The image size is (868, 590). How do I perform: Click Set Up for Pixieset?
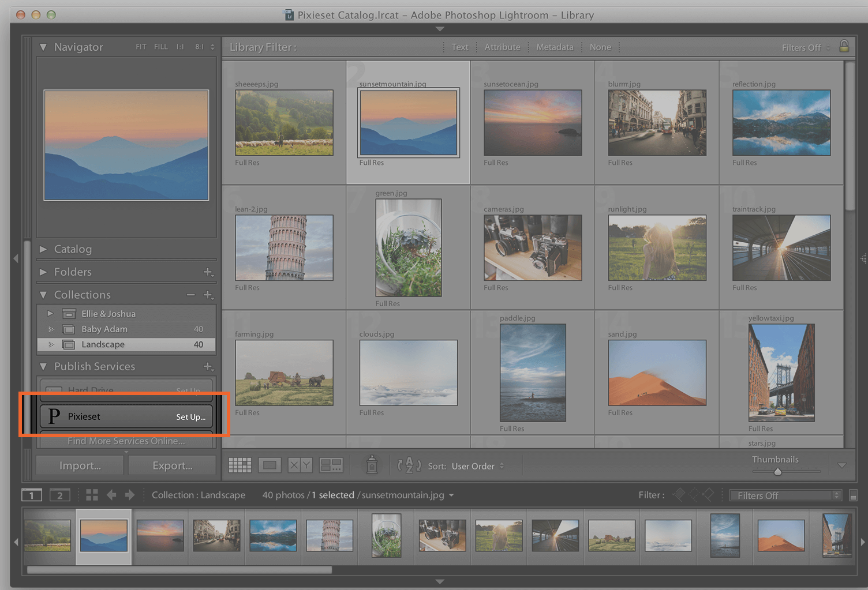point(190,416)
